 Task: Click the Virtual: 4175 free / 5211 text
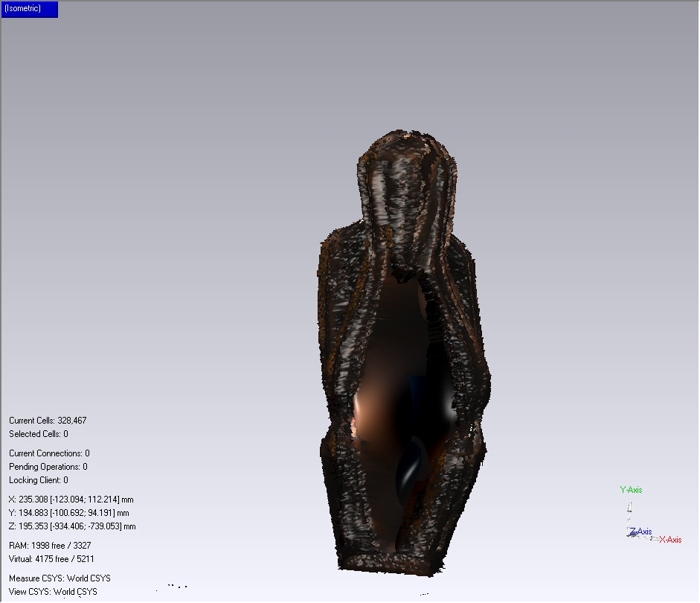pos(51,559)
